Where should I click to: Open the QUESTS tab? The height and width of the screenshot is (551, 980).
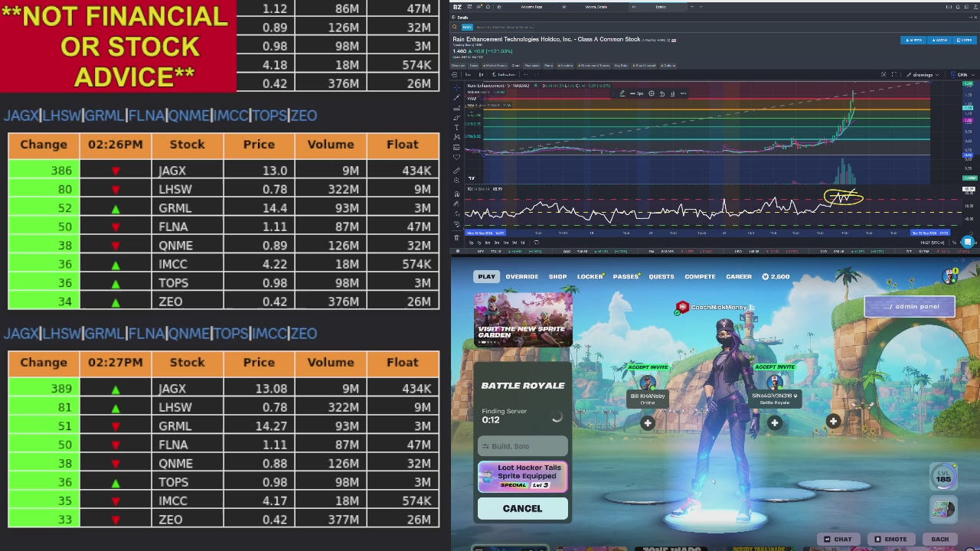point(661,276)
